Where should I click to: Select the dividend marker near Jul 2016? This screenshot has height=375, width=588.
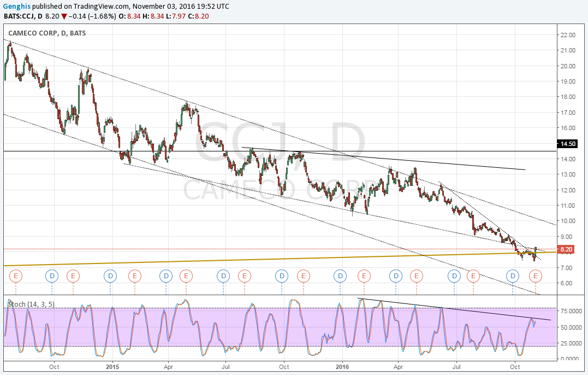[454, 276]
